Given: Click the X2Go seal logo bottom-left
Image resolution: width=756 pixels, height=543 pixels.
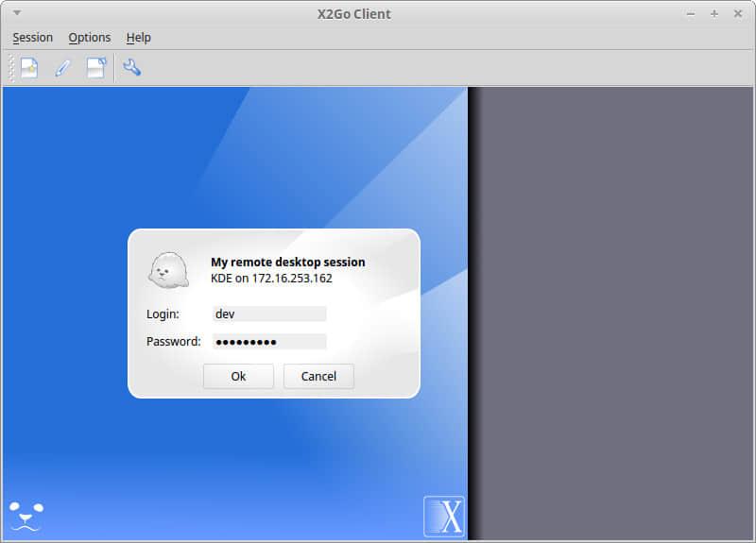Looking at the screenshot, I should click(26, 515).
